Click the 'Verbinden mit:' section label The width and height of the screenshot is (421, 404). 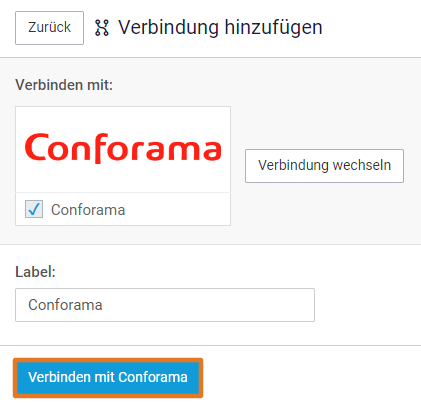click(x=64, y=85)
